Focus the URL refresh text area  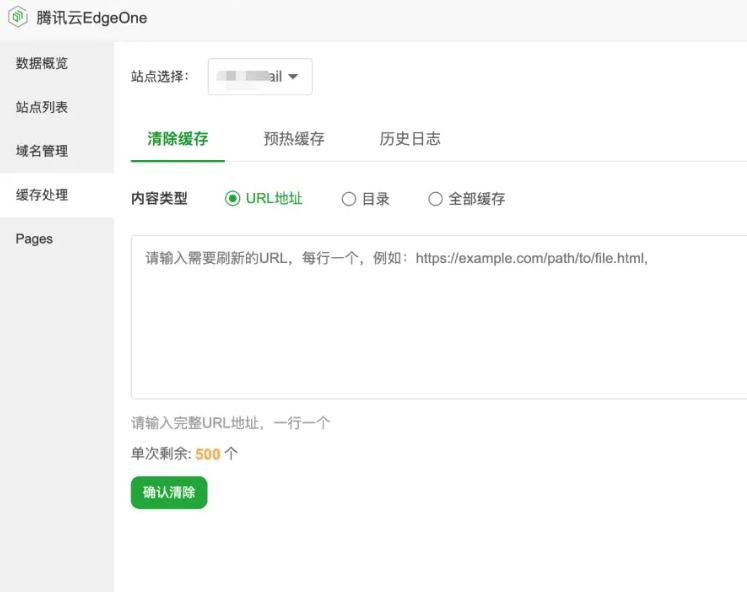[x=440, y=318]
